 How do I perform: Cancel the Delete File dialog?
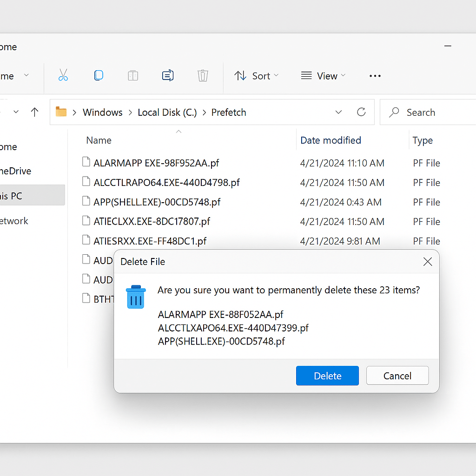397,376
